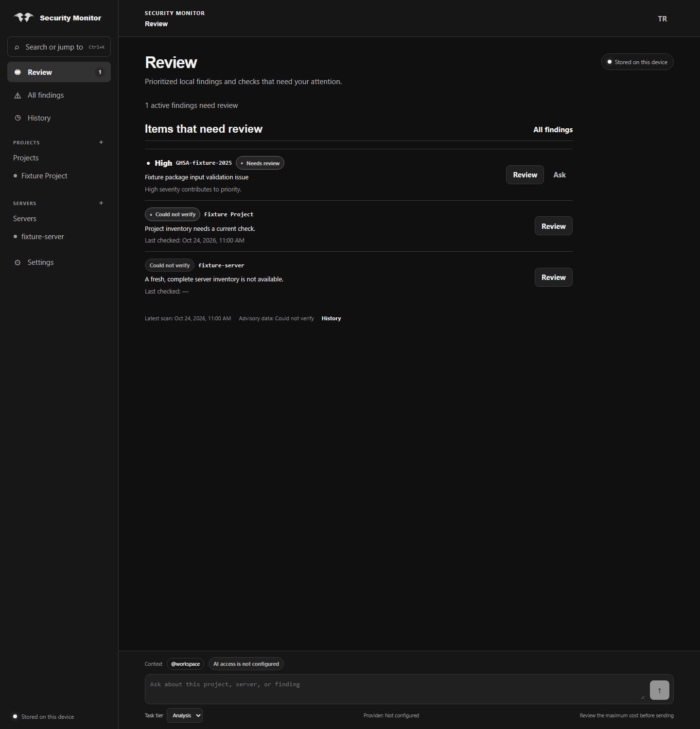The image size is (700, 729).
Task: Click the Could not verify pill for Fixture Project
Action: [173, 214]
